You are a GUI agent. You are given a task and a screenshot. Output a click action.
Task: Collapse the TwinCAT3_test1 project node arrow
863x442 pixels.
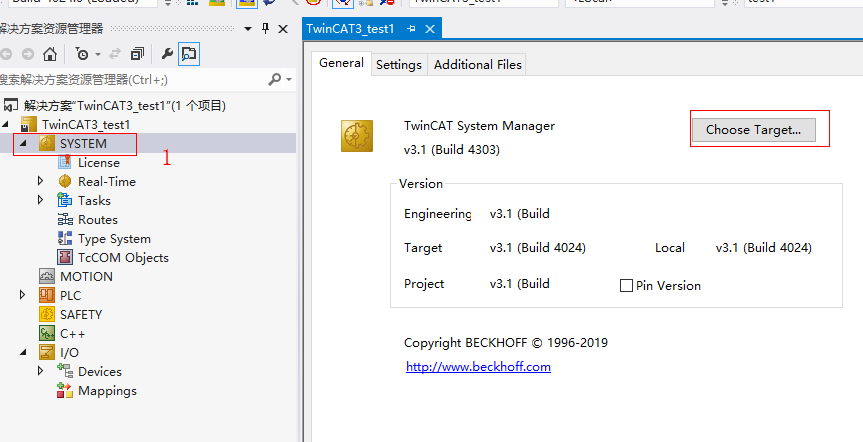pos(6,124)
